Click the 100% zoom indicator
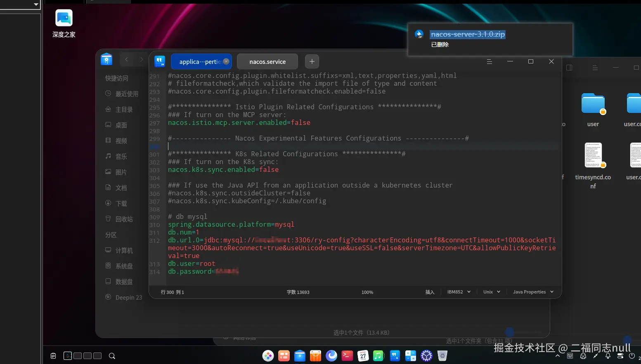Image resolution: width=641 pixels, height=364 pixels. [367, 292]
